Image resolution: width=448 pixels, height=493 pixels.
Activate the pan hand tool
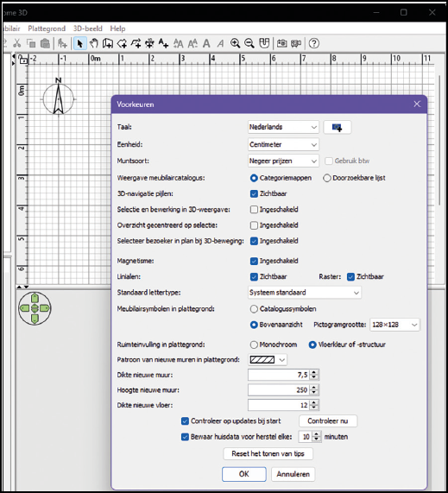94,43
